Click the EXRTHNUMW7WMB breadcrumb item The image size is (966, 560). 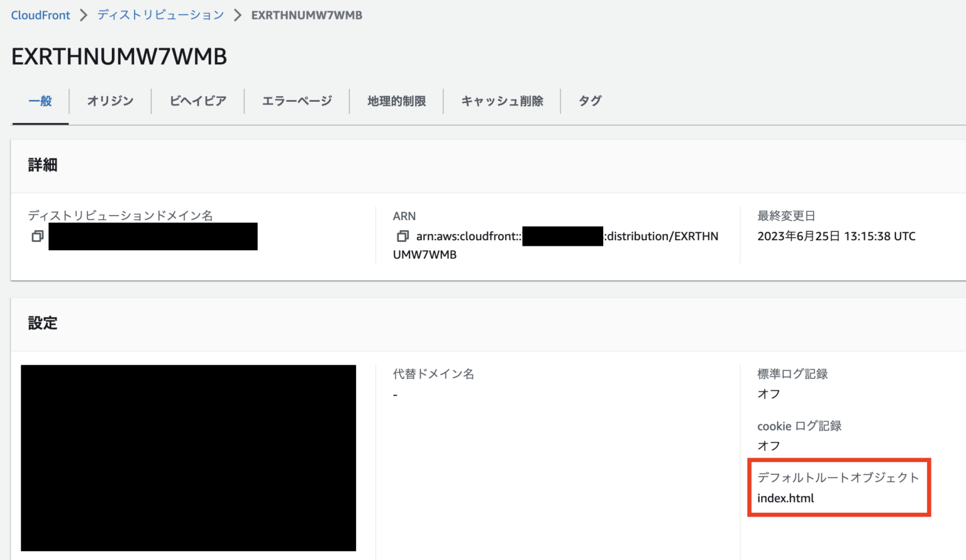pos(306,14)
